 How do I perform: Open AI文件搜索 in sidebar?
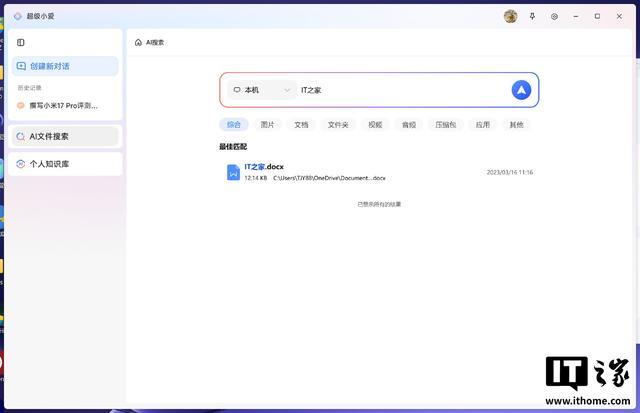[65, 136]
